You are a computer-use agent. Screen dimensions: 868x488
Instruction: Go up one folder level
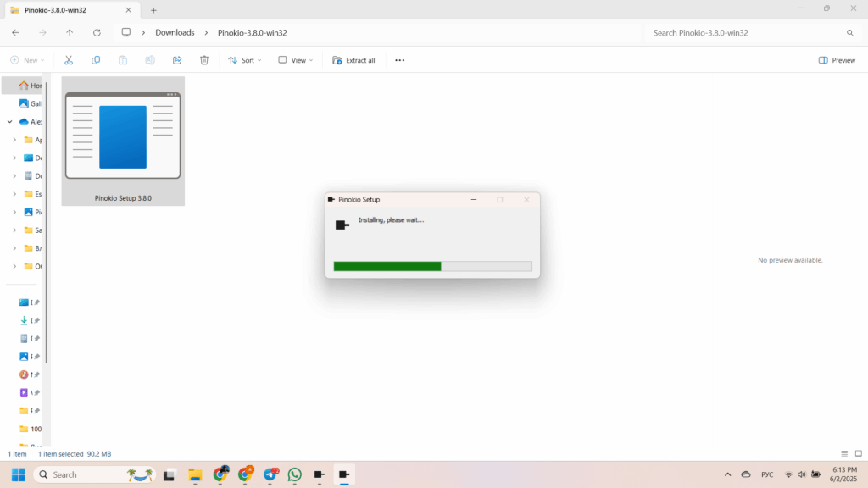pyautogui.click(x=70, y=33)
